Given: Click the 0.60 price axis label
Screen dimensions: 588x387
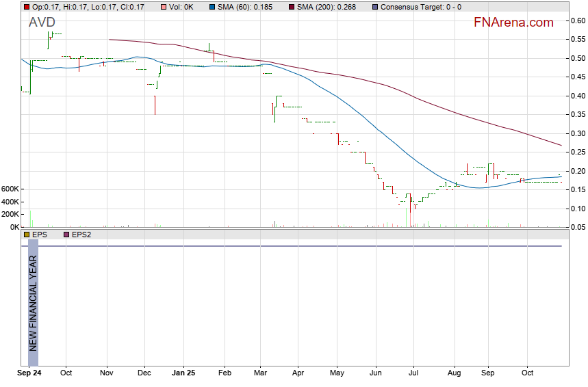Looking at the screenshot, I should click(578, 21).
